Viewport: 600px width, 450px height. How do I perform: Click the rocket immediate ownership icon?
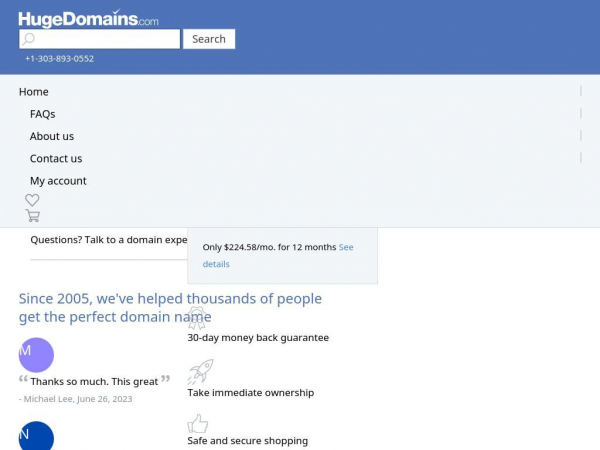[201, 371]
